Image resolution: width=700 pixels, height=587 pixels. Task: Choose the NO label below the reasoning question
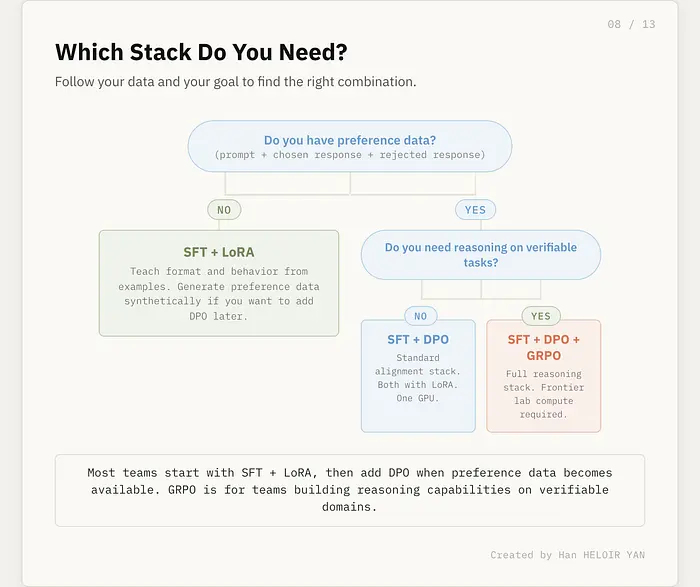[420, 316]
